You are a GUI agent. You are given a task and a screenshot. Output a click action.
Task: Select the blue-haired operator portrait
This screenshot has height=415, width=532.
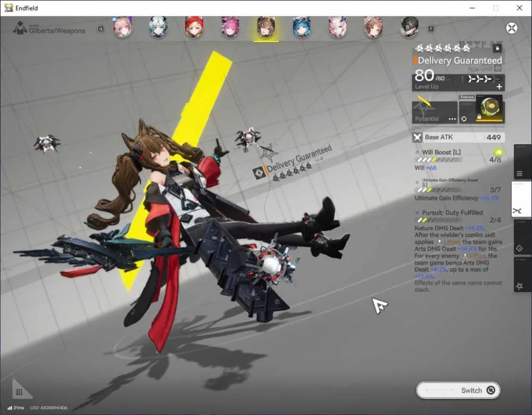point(302,27)
